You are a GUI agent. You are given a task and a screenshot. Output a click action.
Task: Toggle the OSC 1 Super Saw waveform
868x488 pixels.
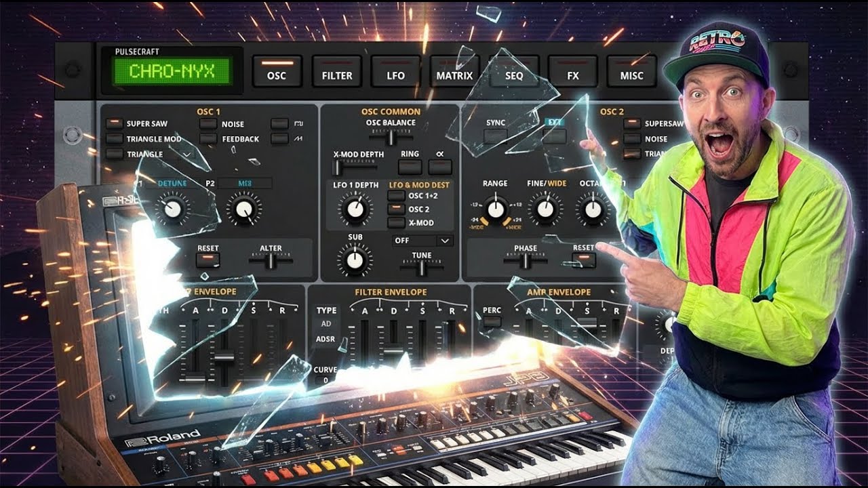114,124
